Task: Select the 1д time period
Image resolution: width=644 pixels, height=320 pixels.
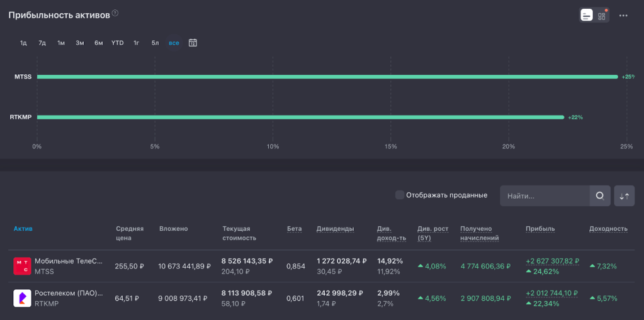Action: (x=23, y=43)
